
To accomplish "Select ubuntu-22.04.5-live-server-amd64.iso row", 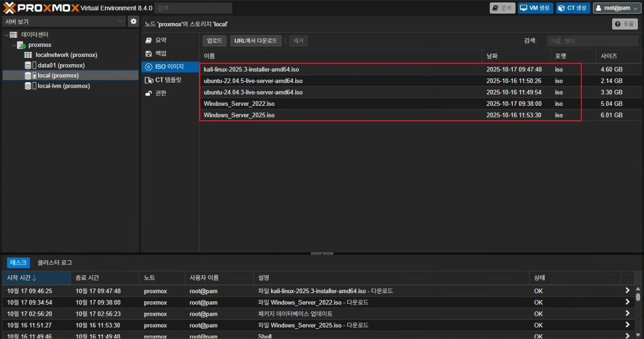I will [421, 81].
